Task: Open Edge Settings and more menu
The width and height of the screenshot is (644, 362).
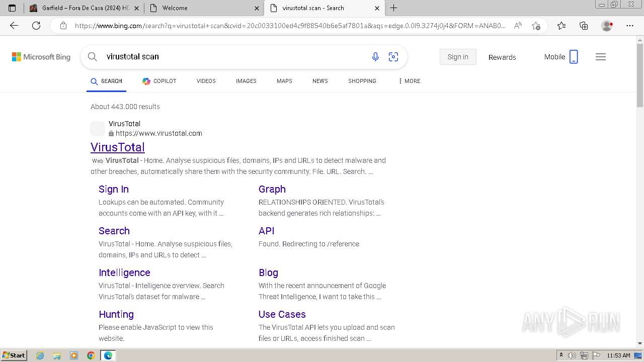Action: pyautogui.click(x=630, y=26)
